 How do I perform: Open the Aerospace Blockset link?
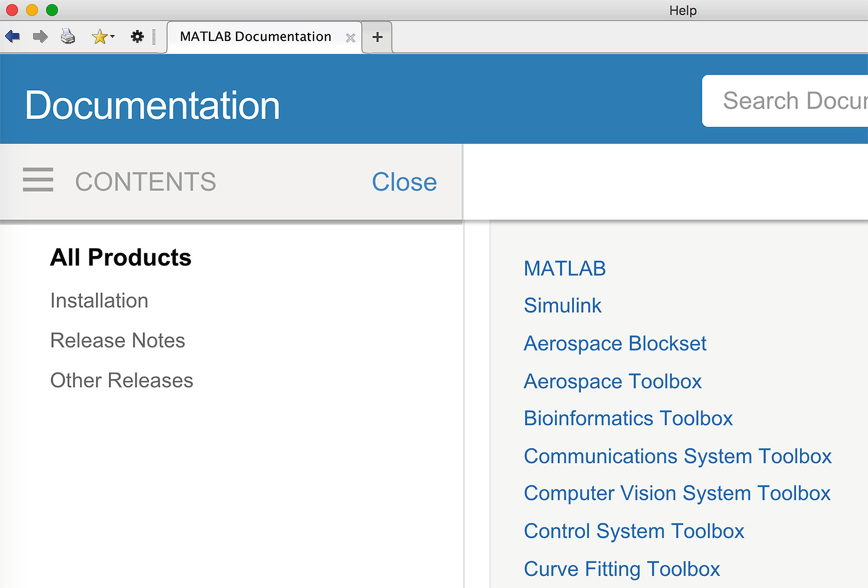tap(615, 344)
